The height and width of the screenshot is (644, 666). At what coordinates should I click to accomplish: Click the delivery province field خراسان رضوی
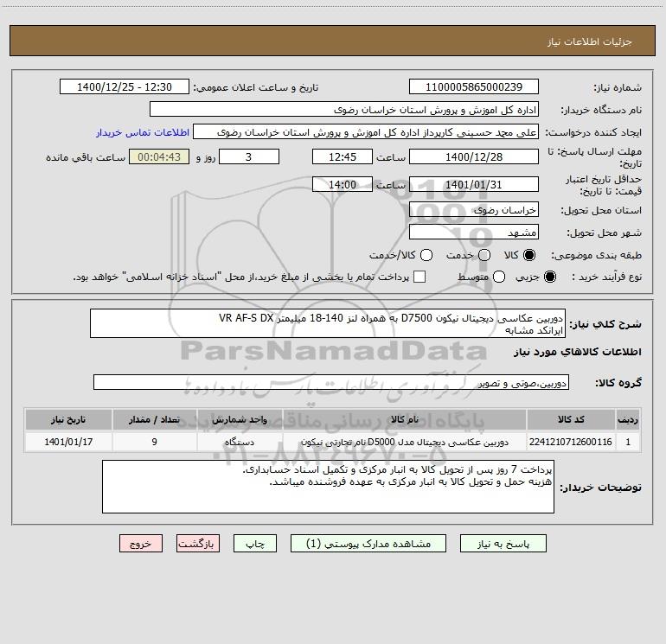[x=474, y=209]
